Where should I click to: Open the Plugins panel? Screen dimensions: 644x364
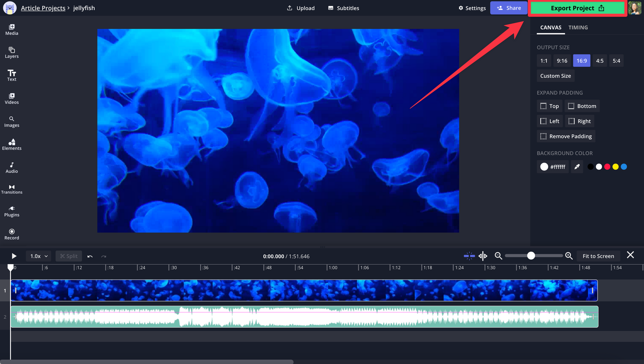(12, 212)
